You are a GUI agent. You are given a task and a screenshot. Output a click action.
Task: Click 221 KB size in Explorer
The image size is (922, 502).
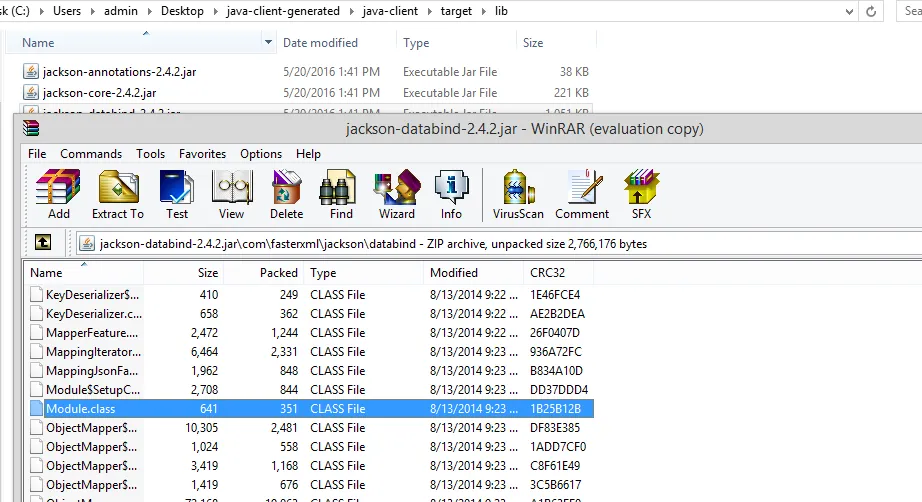click(x=571, y=92)
